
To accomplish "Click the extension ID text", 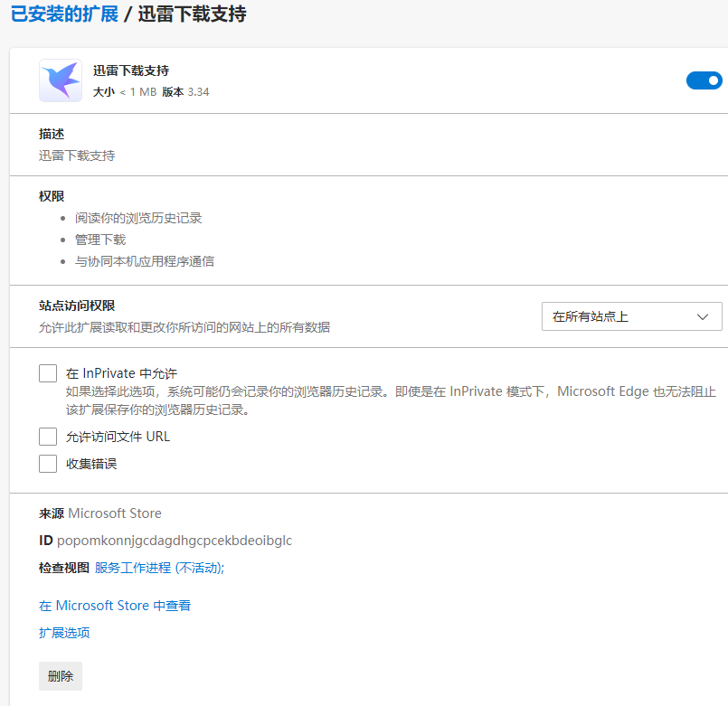I will (x=167, y=541).
